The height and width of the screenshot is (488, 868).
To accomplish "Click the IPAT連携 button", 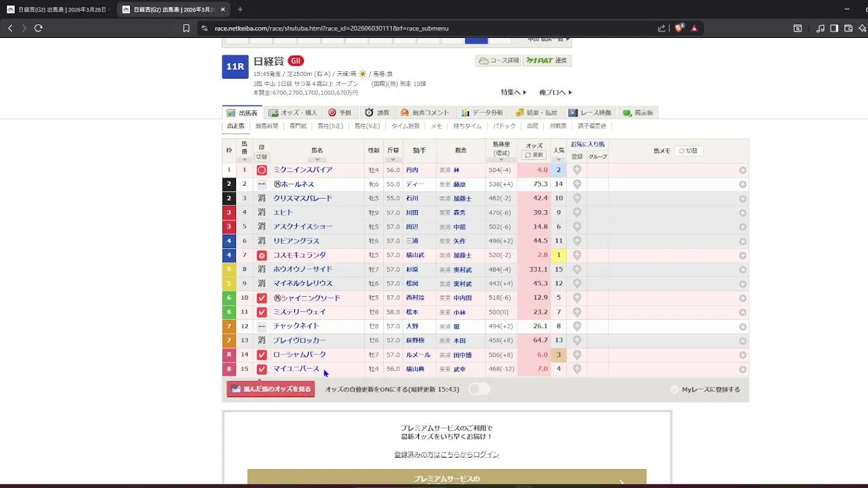I will [547, 60].
